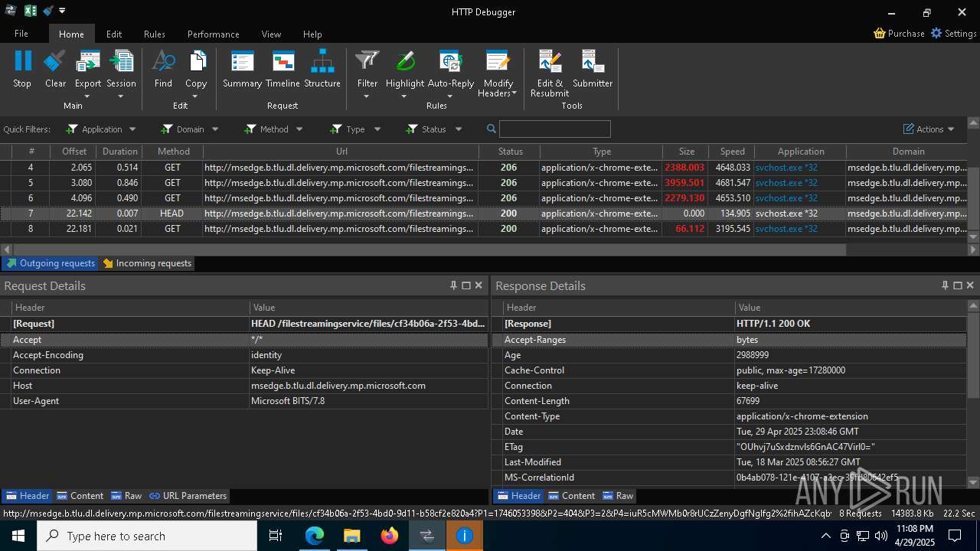Screen dimensions: 980x551
Task: Open the Export tool
Action: point(88,61)
